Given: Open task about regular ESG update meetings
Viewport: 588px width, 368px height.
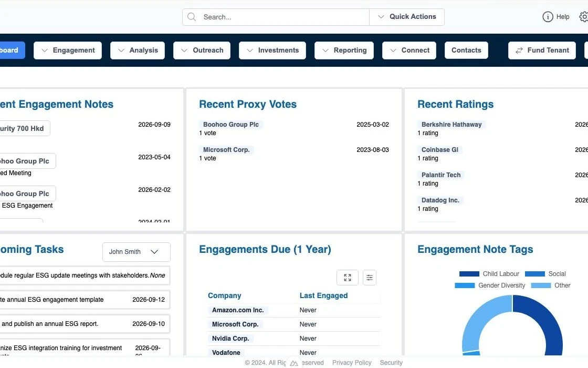Looking at the screenshot, I should pos(85,275).
